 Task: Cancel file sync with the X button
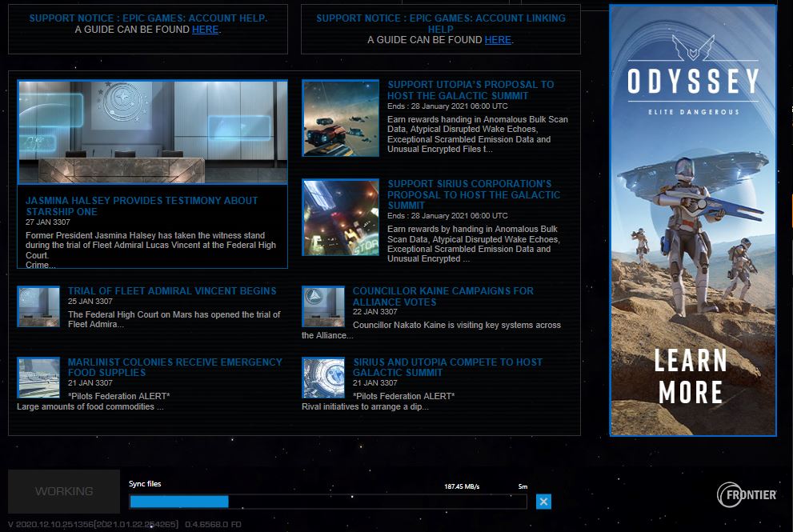[x=543, y=502]
